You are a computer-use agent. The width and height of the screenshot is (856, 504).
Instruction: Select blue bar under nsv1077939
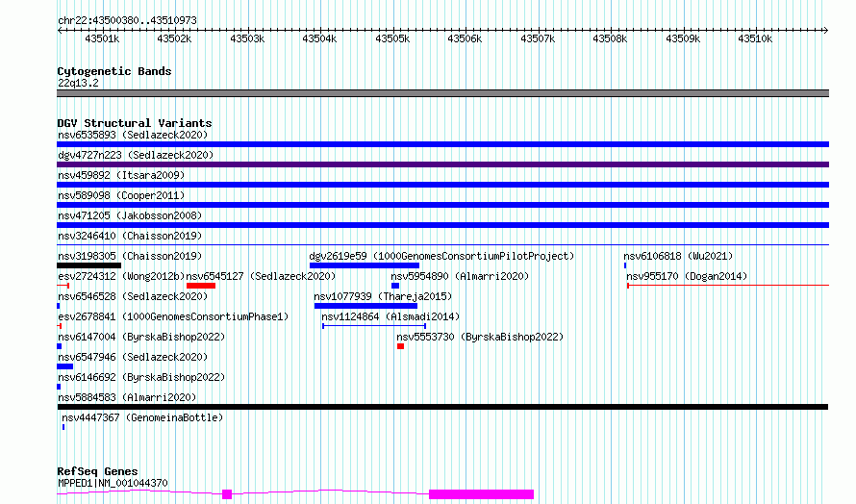(x=365, y=306)
